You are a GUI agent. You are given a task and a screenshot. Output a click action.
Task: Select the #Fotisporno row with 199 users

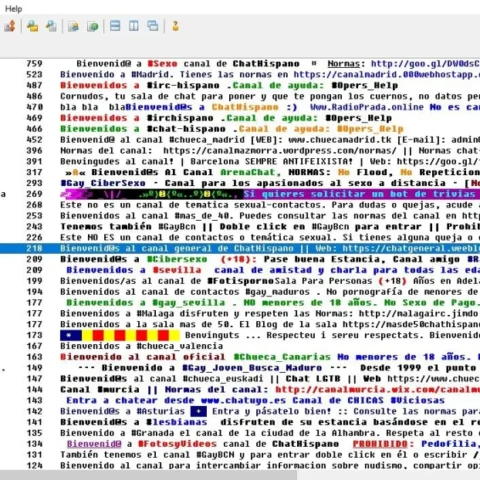point(240,281)
